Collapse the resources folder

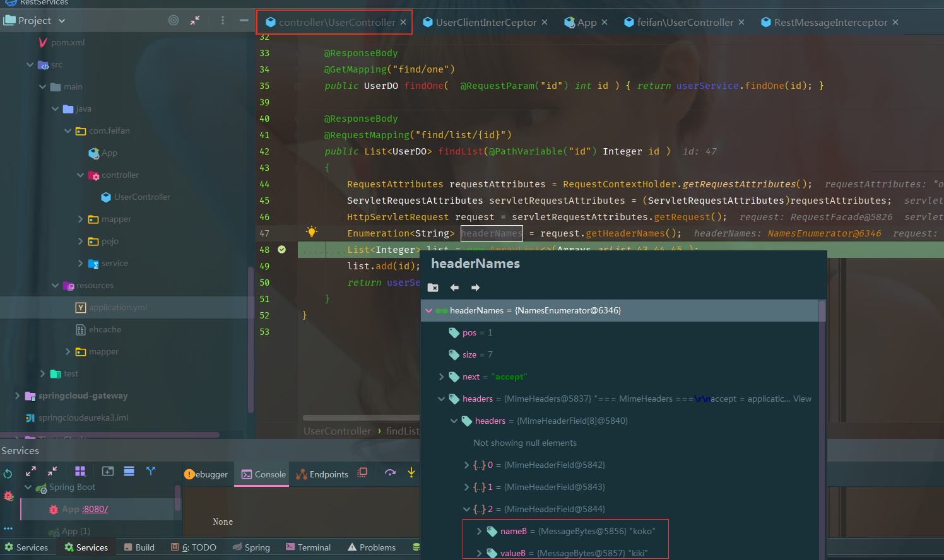(x=55, y=285)
